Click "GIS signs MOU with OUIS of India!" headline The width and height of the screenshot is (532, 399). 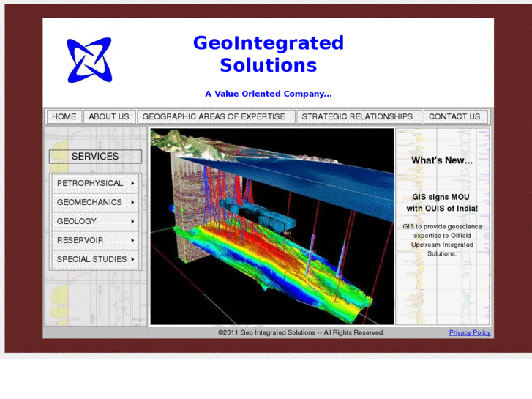click(442, 203)
